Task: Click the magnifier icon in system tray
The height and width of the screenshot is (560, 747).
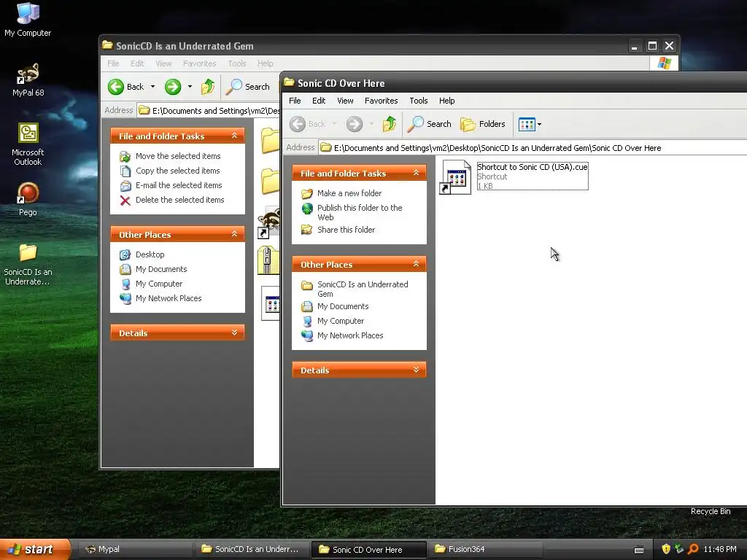Action: [693, 549]
